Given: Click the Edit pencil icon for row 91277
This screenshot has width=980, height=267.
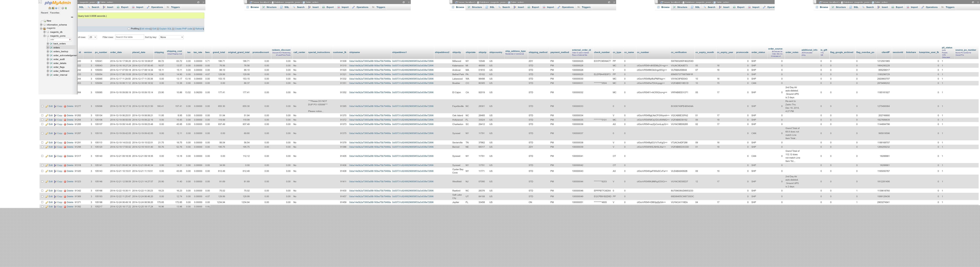Looking at the screenshot, I should point(47,106).
